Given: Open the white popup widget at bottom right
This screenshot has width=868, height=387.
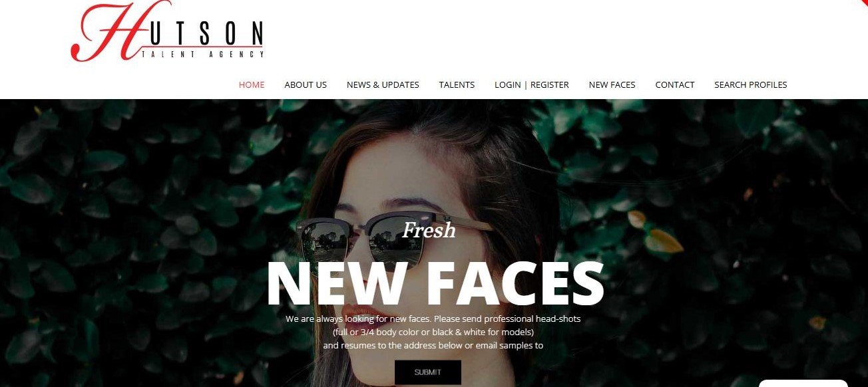Looking at the screenshot, I should tap(803, 383).
